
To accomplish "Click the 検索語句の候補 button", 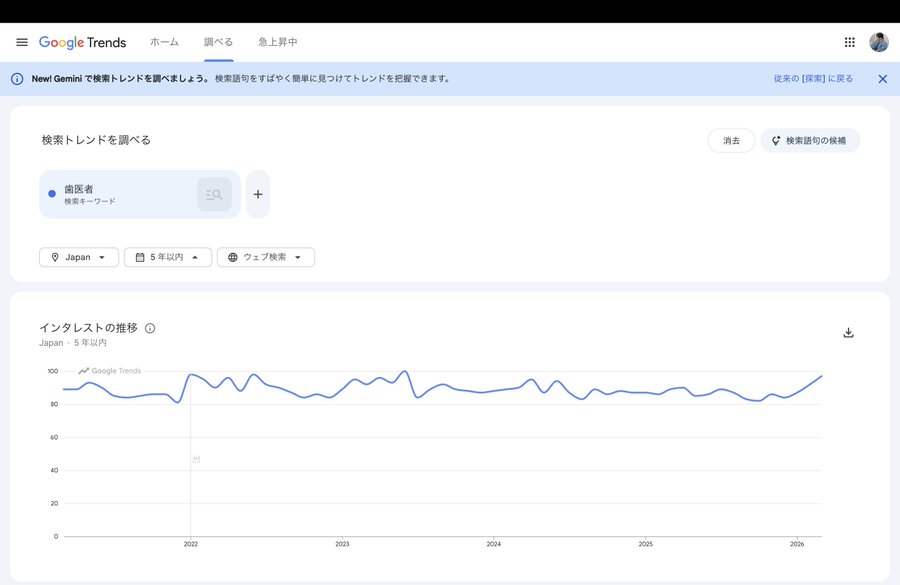I will [x=810, y=141].
